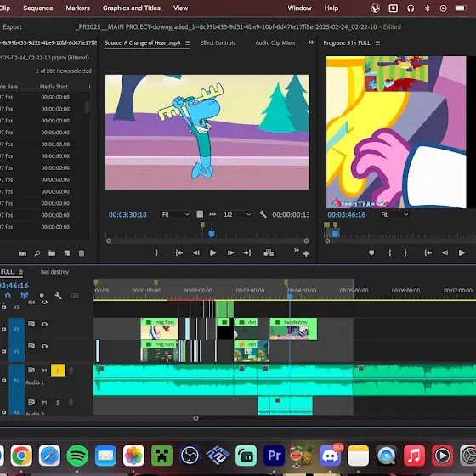Click Mark In brace in Program monitor
This screenshot has height=476, width=476.
coord(390,253)
